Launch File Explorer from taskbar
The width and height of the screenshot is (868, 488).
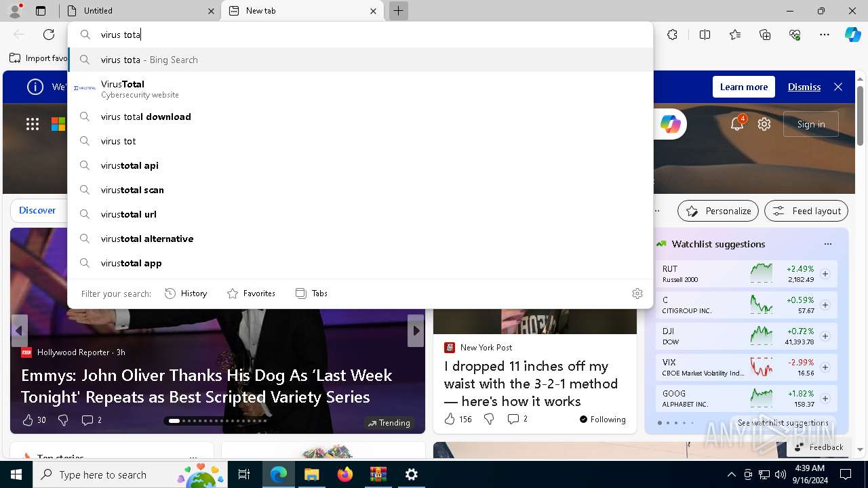click(x=311, y=474)
